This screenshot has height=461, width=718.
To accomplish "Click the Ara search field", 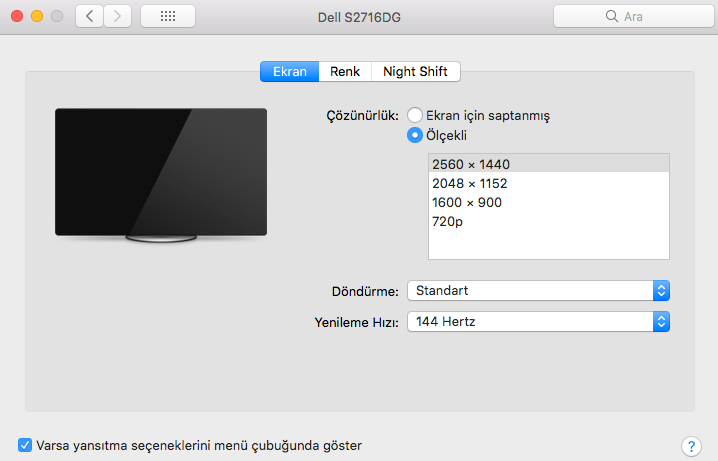I will (640, 17).
